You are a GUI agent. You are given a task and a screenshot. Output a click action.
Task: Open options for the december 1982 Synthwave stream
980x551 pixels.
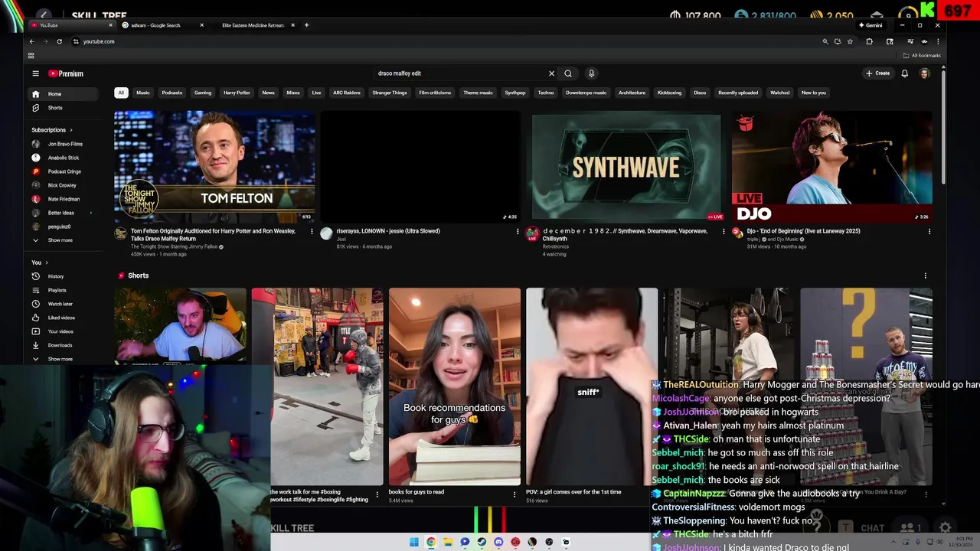pos(724,231)
